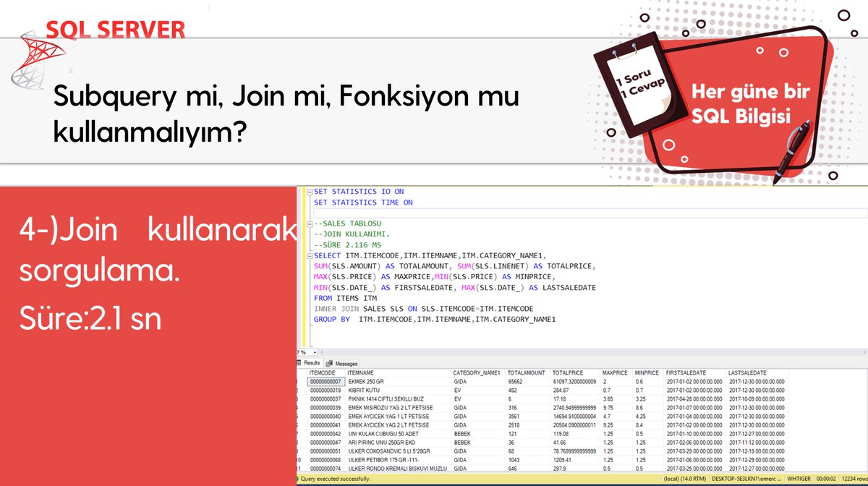
Task: Select the ULKER COKOSANDVIC 5 LI 5*28GR cell
Action: pyautogui.click(x=398, y=451)
